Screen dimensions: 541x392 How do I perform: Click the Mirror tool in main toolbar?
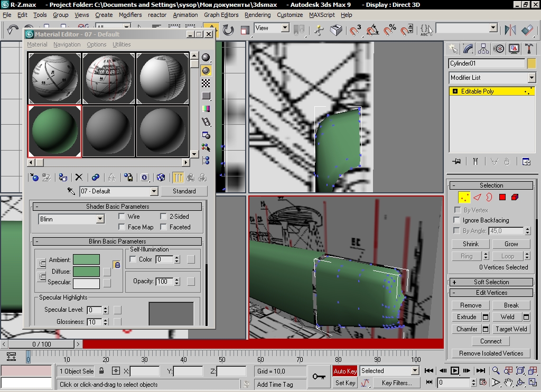(x=510, y=30)
